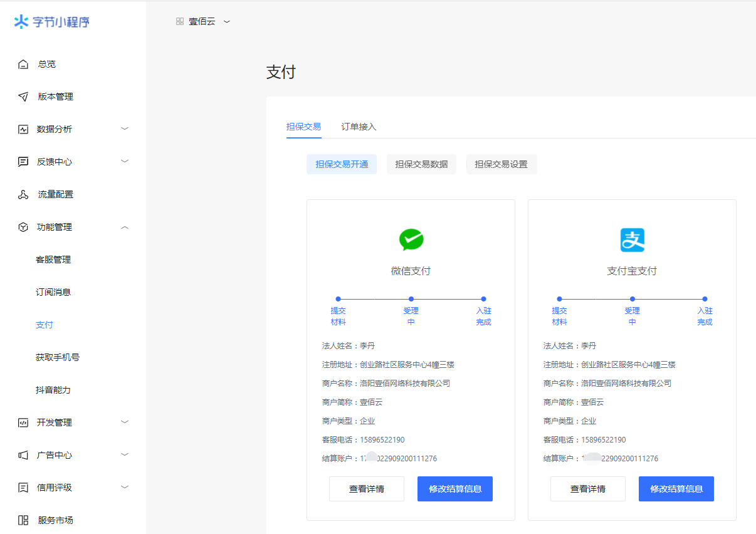The height and width of the screenshot is (534, 756).
Task: Open 总览 in the sidebar
Action: pyautogui.click(x=47, y=64)
